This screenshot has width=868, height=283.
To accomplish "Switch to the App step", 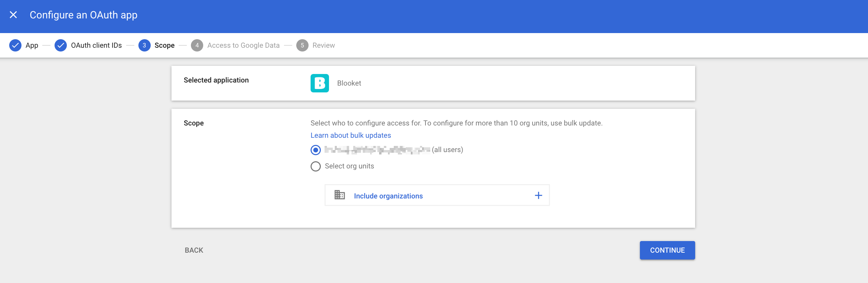I will coord(32,45).
